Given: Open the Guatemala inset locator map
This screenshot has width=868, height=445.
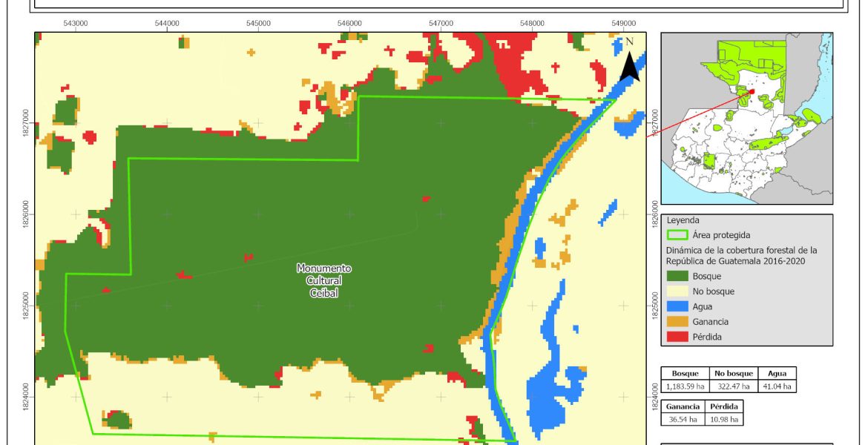Looking at the screenshot, I should click(747, 119).
